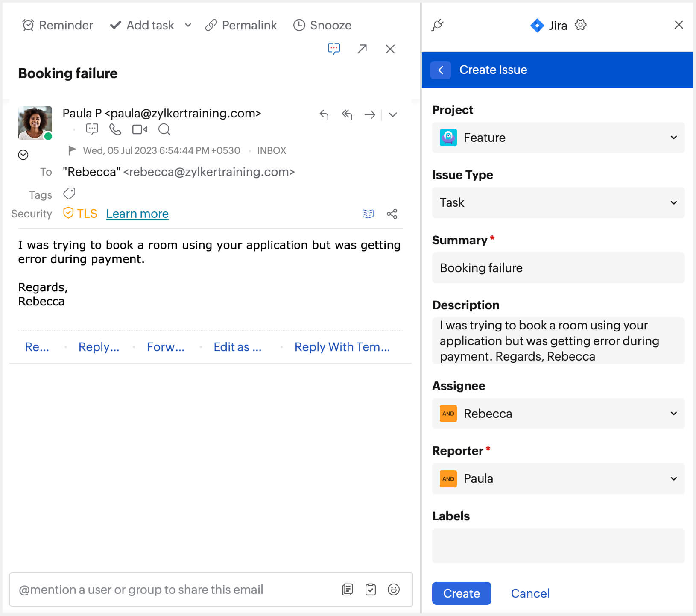Open Jira settings gear icon
Screen dimensions: 696x616
point(580,25)
